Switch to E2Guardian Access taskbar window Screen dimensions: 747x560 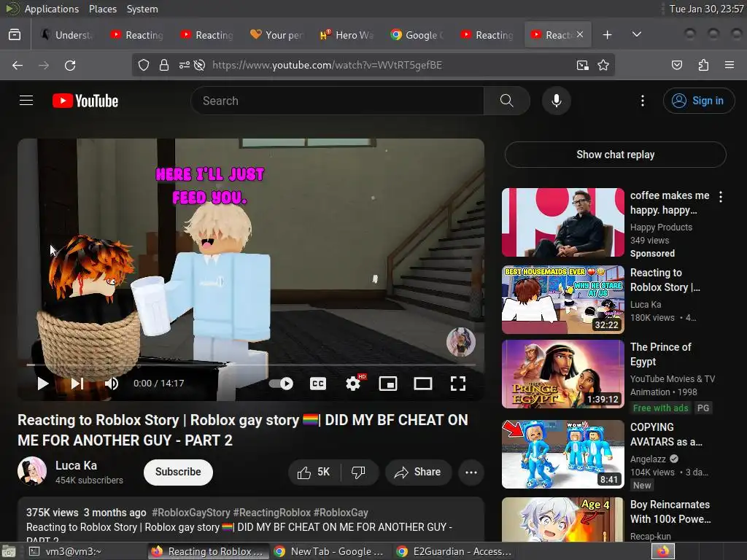454,551
